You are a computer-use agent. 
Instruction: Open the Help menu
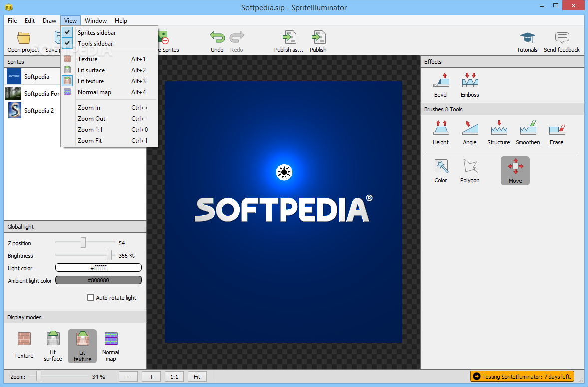point(121,20)
